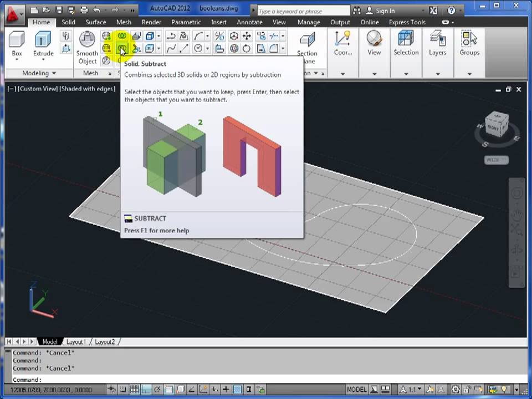Switch to the Parametric ribbon tab
This screenshot has width=532, height=399.
[x=186, y=22]
